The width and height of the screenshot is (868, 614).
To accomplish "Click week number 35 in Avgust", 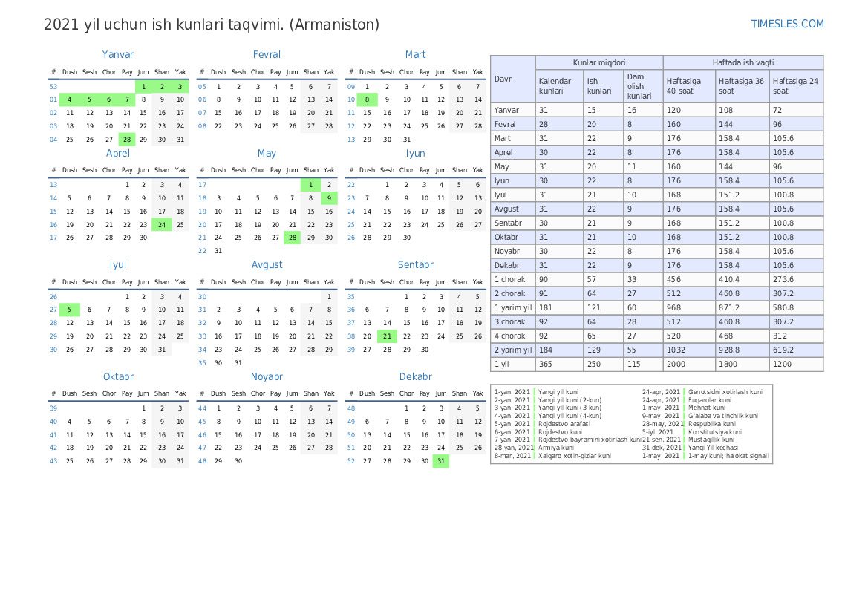I will click(202, 363).
